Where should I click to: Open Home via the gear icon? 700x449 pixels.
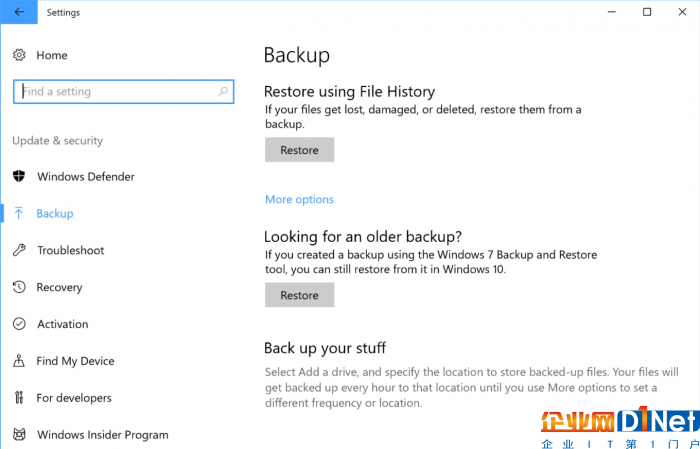tap(19, 55)
